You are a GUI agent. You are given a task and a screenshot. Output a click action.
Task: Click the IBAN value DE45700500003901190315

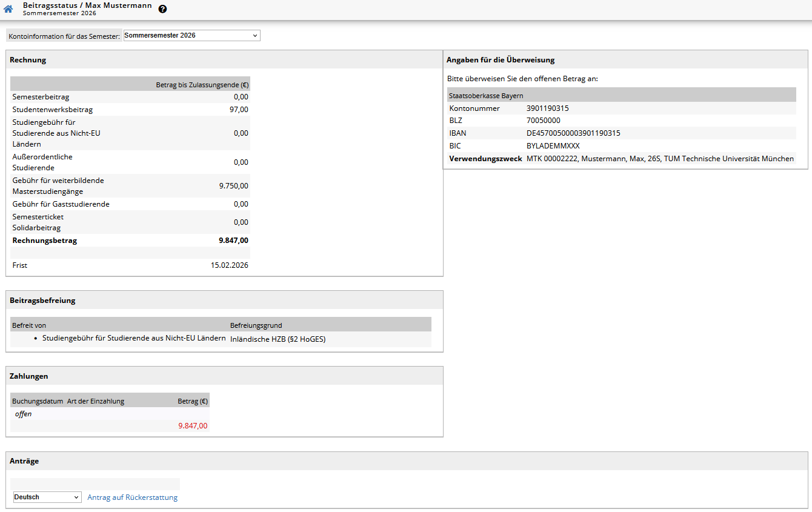573,133
